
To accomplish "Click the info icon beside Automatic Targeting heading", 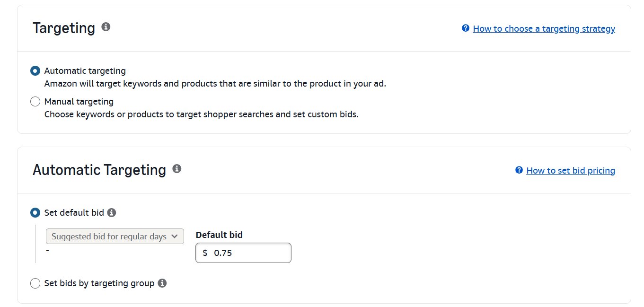I will click(177, 168).
